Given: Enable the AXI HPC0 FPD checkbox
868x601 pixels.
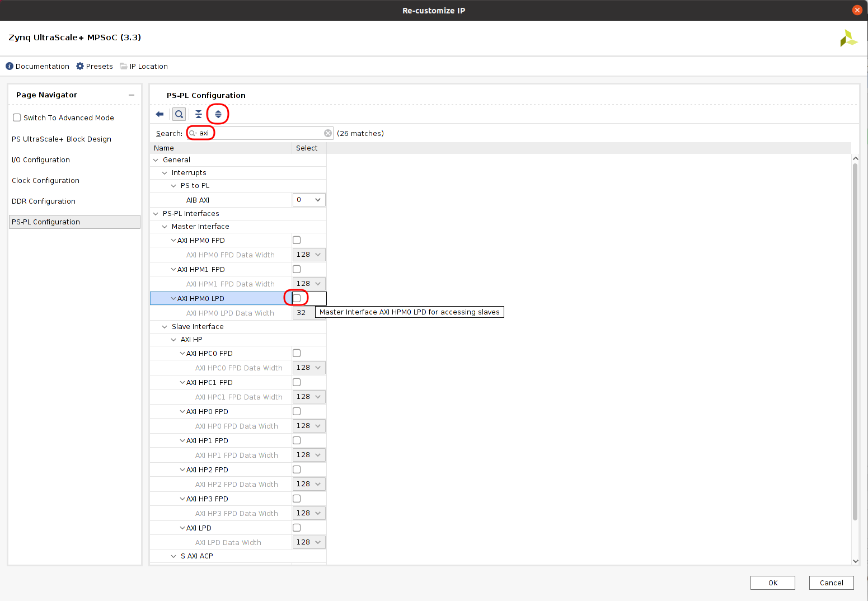Looking at the screenshot, I should point(297,353).
